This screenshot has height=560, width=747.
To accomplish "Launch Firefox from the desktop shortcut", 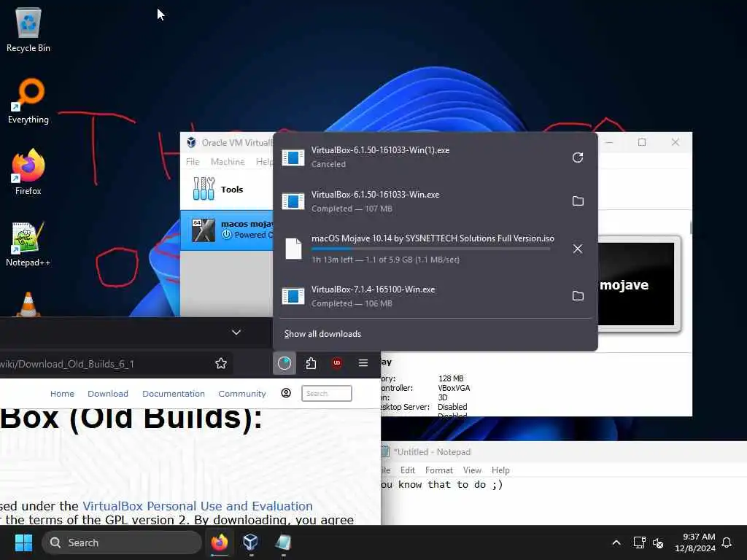I will point(28,172).
